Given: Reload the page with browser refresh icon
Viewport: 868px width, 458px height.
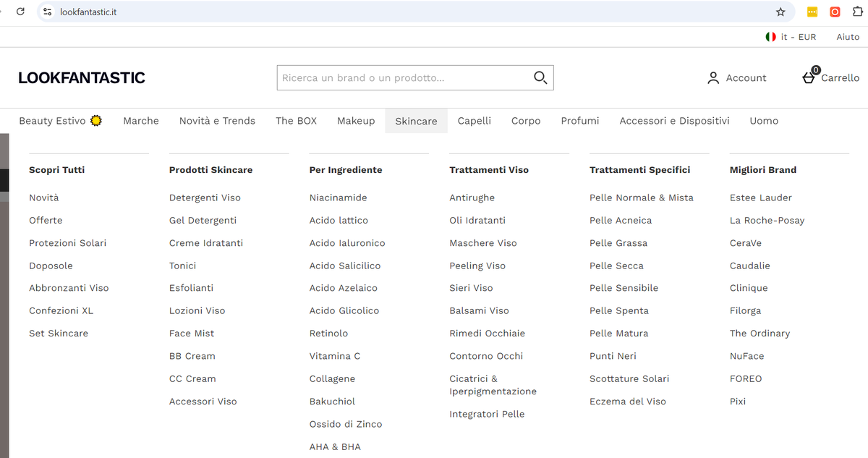Looking at the screenshot, I should [x=20, y=12].
